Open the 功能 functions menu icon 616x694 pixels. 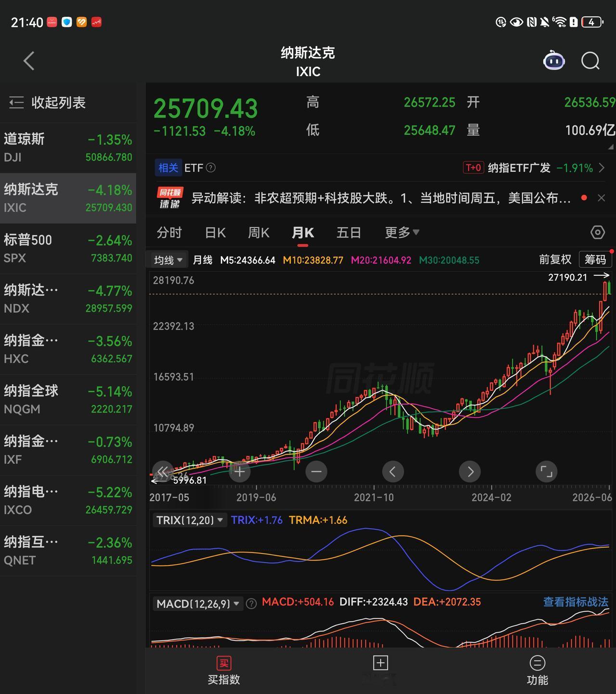point(537,663)
